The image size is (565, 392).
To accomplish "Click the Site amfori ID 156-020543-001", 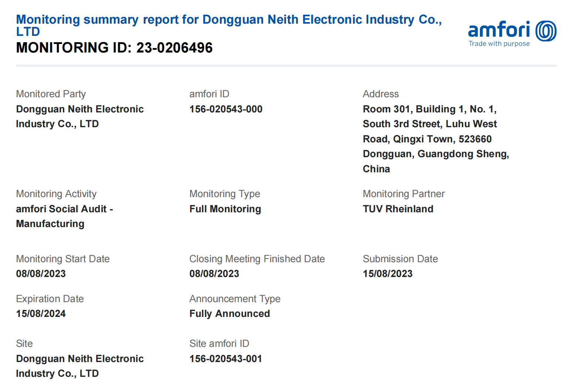I will 225,359.
